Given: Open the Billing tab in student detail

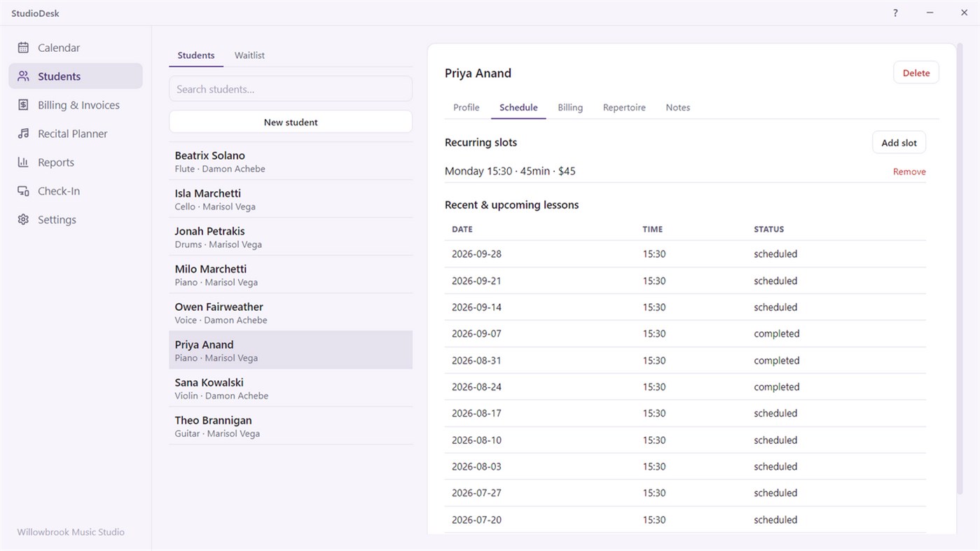Looking at the screenshot, I should 570,107.
